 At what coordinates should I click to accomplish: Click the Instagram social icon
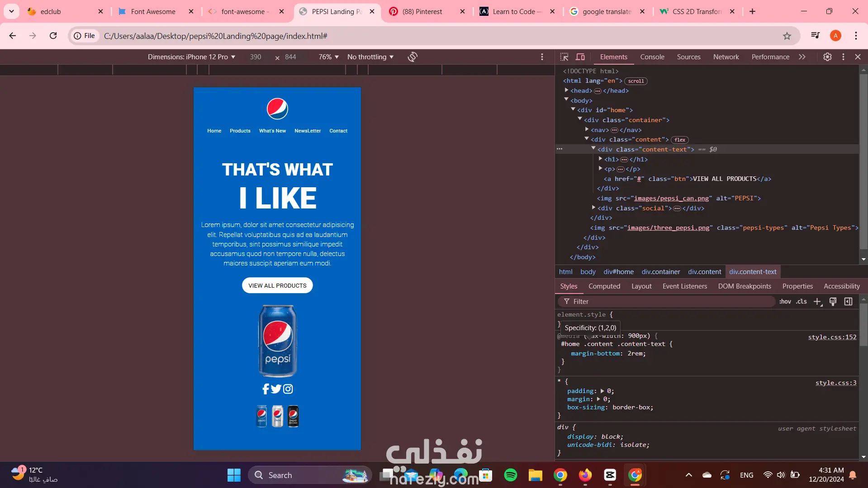point(288,389)
